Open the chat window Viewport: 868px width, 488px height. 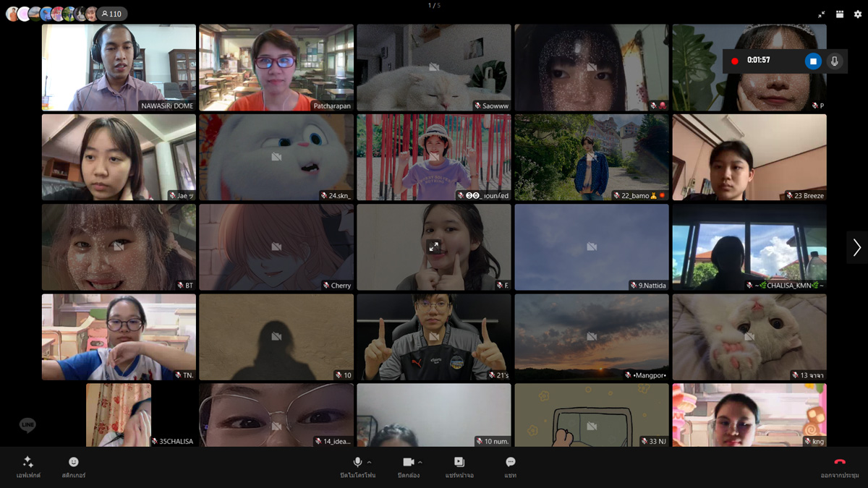click(x=511, y=466)
